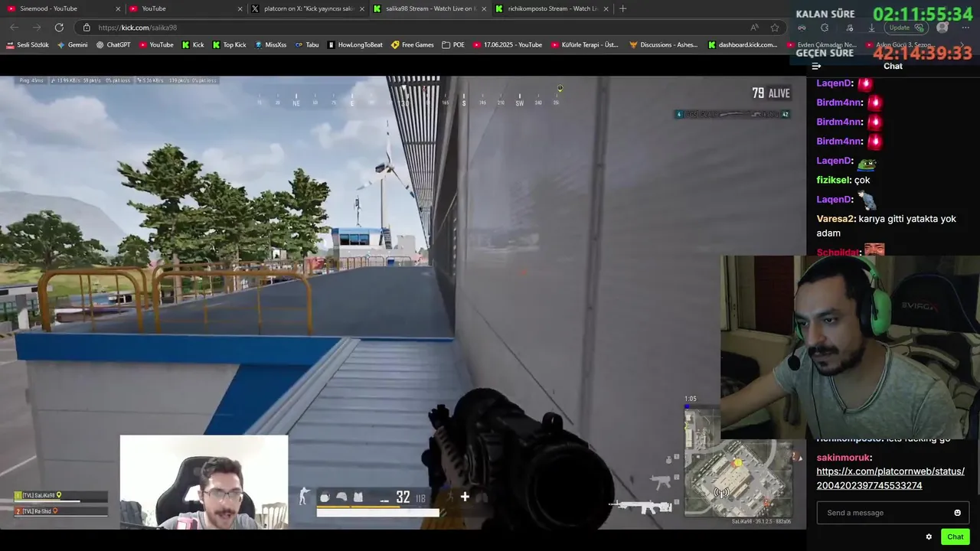Open the HowLongToBeat bookmark
The height and width of the screenshot is (551, 980).
coord(355,45)
